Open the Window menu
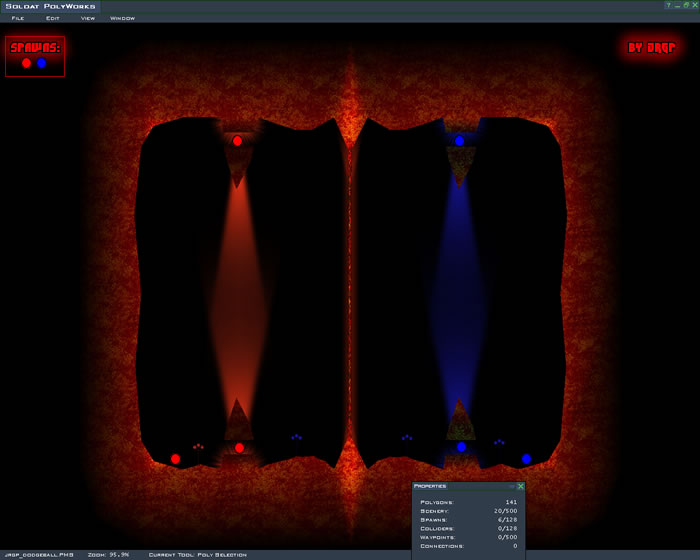The image size is (700, 560). coord(122,18)
